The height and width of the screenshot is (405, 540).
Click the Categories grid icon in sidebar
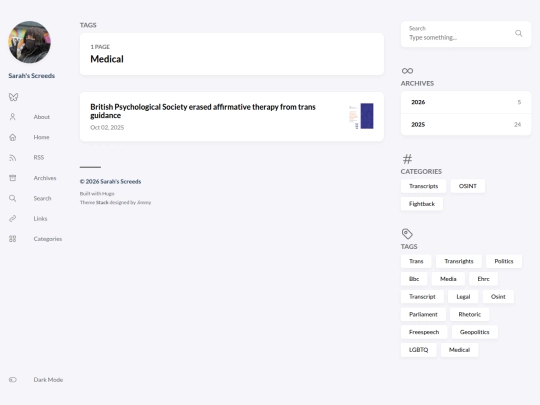tap(13, 239)
